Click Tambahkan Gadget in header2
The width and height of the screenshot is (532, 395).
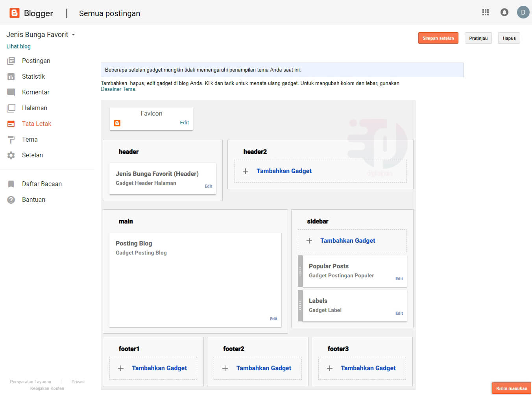[x=284, y=171]
